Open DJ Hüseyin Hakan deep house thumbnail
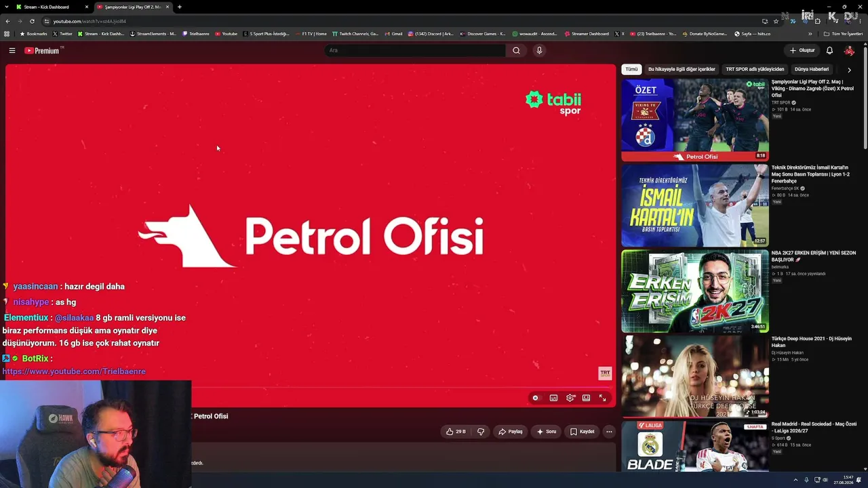 (x=695, y=377)
